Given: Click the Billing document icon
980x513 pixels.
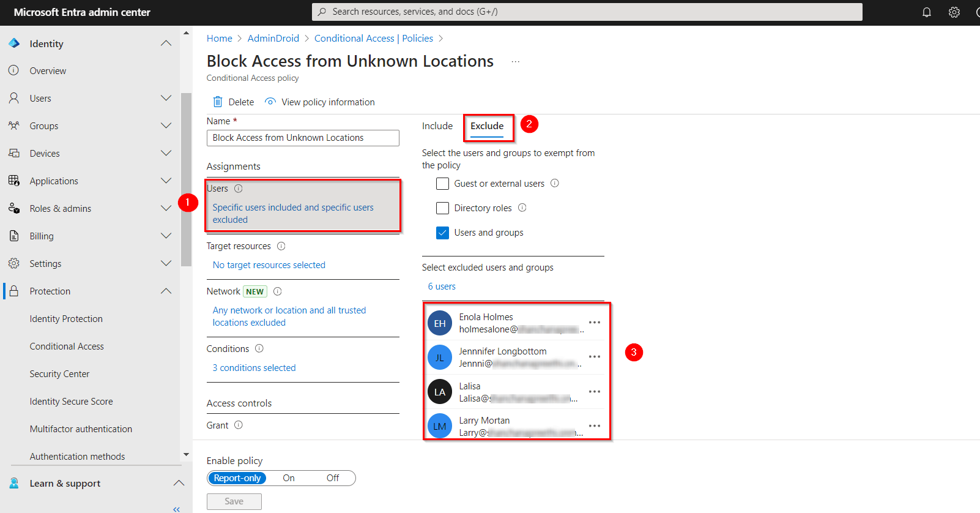Looking at the screenshot, I should pyautogui.click(x=13, y=236).
